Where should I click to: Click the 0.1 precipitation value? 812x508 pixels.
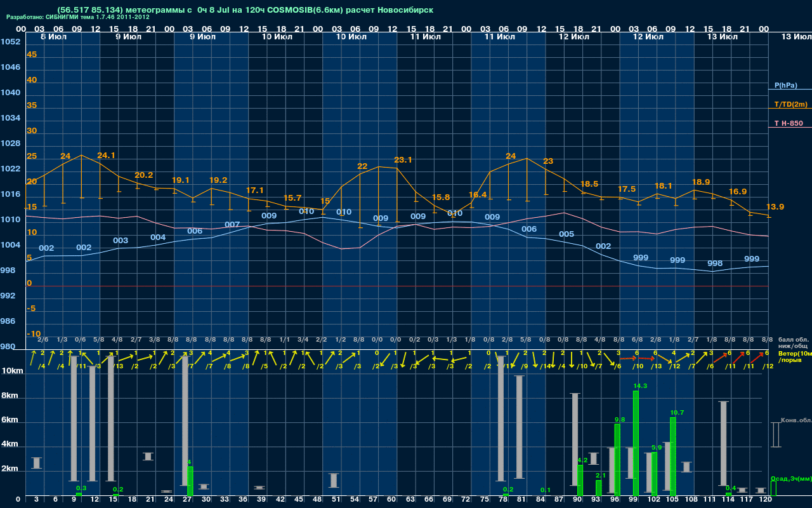click(546, 490)
